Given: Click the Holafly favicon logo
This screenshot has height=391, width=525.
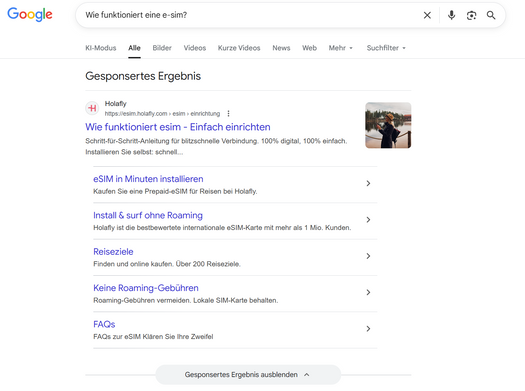Looking at the screenshot, I should 92,108.
